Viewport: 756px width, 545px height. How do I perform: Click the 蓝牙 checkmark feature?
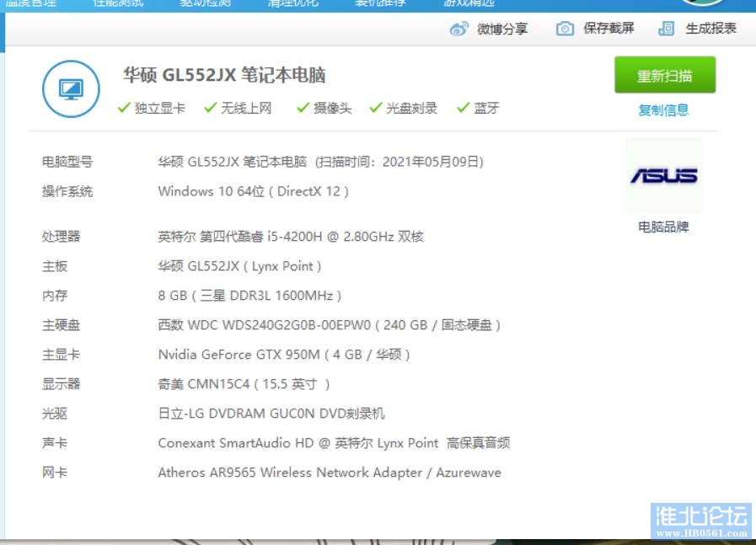click(x=478, y=108)
